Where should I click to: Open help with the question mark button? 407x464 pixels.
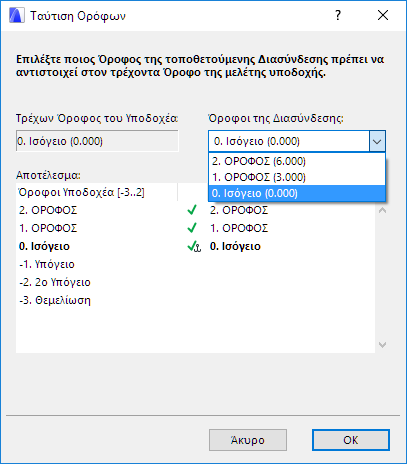point(338,15)
